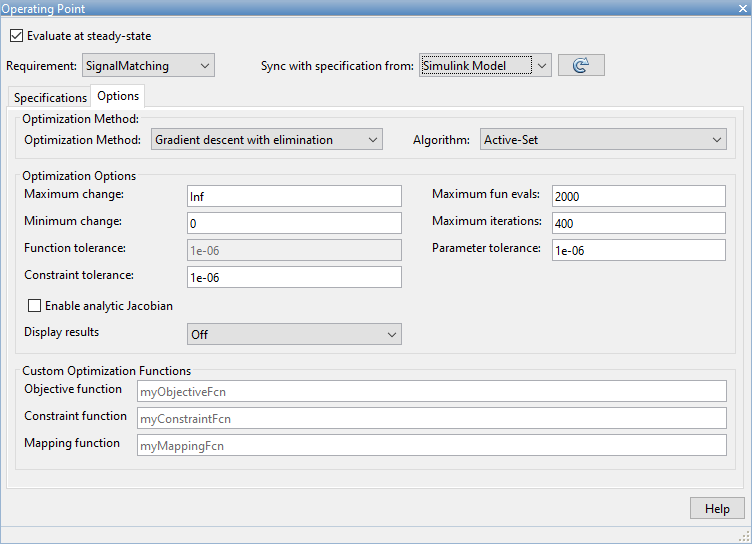752x544 pixels.
Task: Click the Minimum change input field
Action: tap(294, 223)
